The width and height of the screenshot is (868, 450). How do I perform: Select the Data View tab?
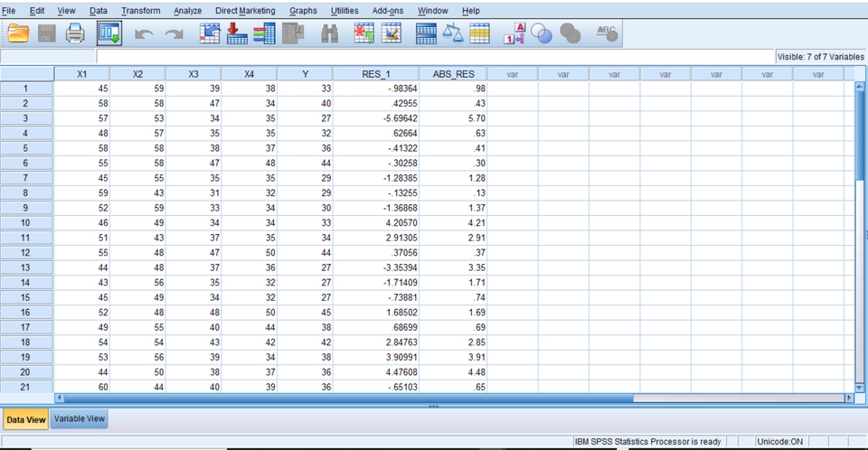click(26, 419)
